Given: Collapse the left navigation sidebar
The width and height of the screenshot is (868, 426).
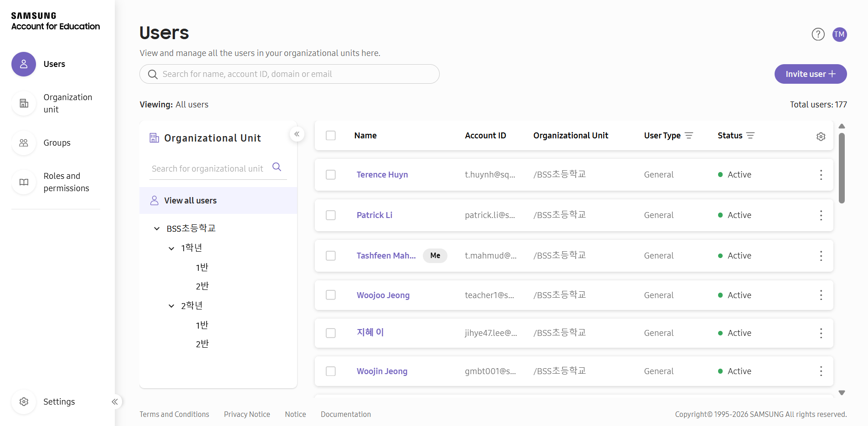Looking at the screenshot, I should [115, 402].
